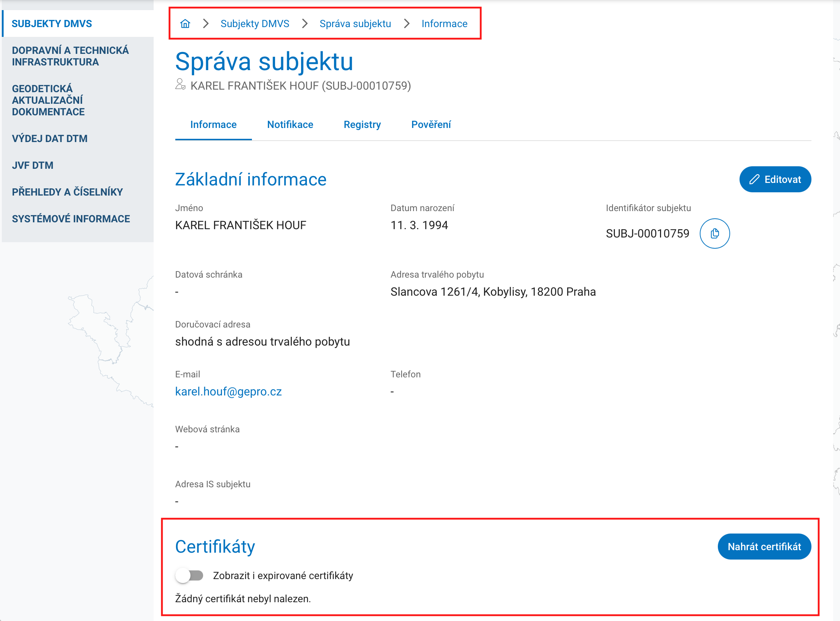Click the name value KAREL FRANTIŠEK HOUF

pos(240,225)
